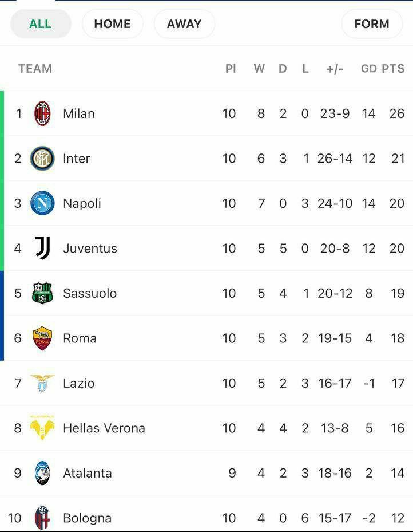Click the Bologna club crest
The height and width of the screenshot is (532, 413).
pos(42,518)
